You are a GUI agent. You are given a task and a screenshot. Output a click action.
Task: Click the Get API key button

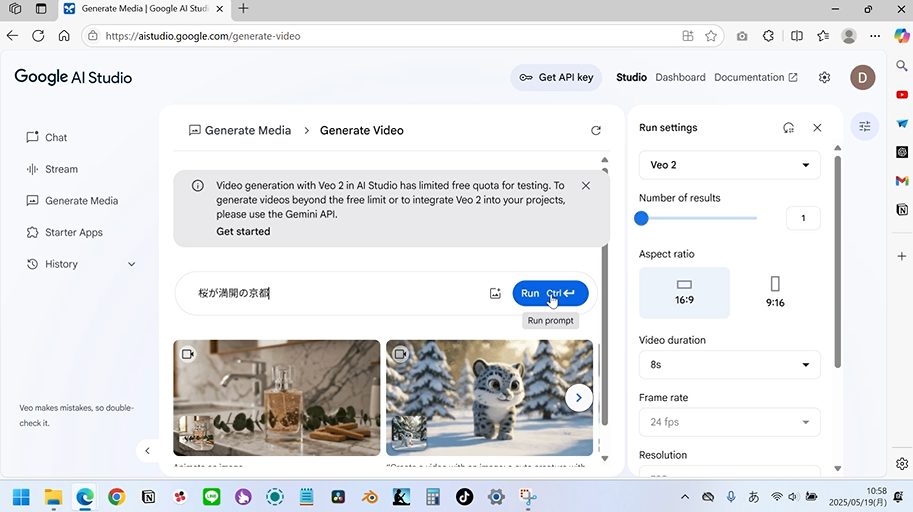pyautogui.click(x=556, y=77)
